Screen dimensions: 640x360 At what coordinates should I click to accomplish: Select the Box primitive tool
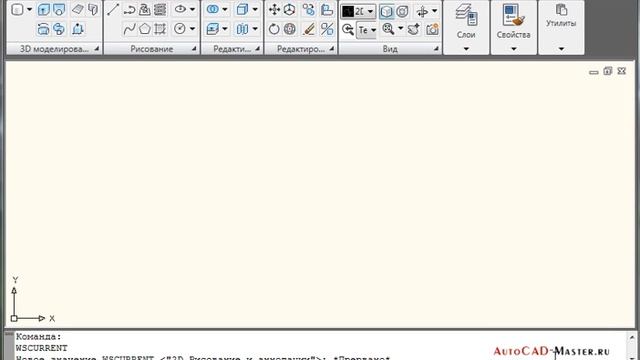pos(17,9)
